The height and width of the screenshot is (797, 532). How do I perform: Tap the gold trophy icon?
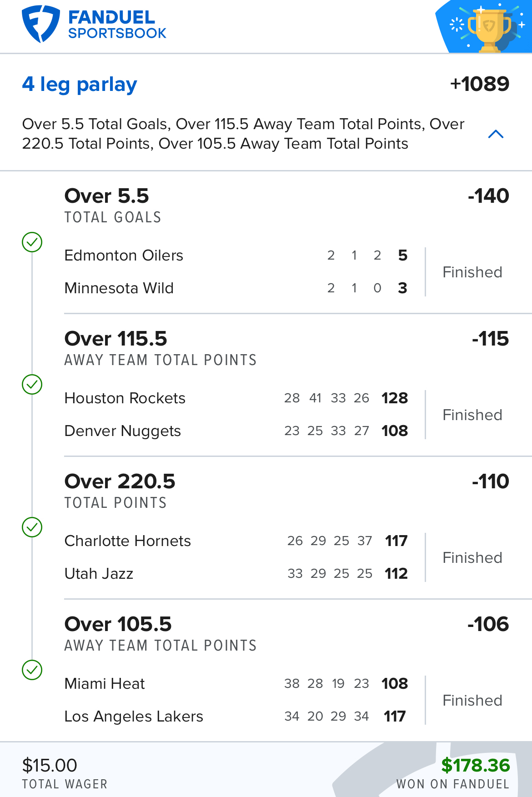coord(489,29)
